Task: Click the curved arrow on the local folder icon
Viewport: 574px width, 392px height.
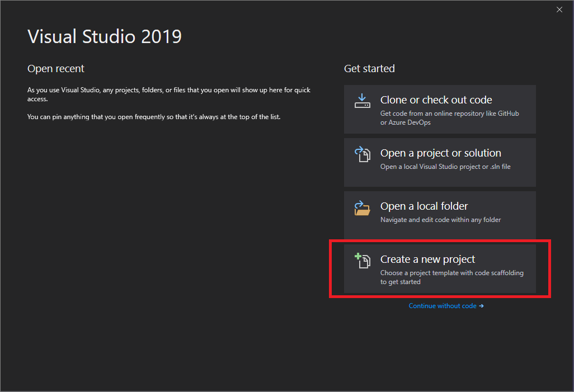Action: 358,202
